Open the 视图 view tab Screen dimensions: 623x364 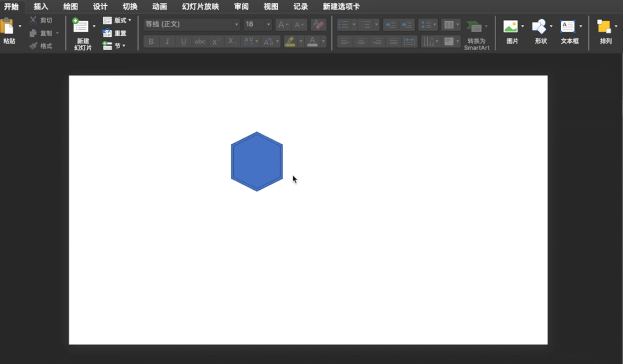[271, 6]
